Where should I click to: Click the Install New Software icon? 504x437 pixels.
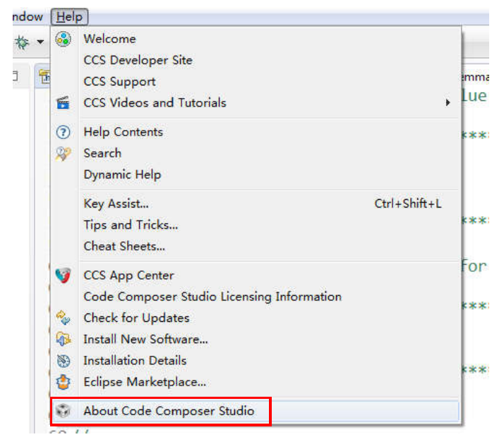tap(63, 340)
